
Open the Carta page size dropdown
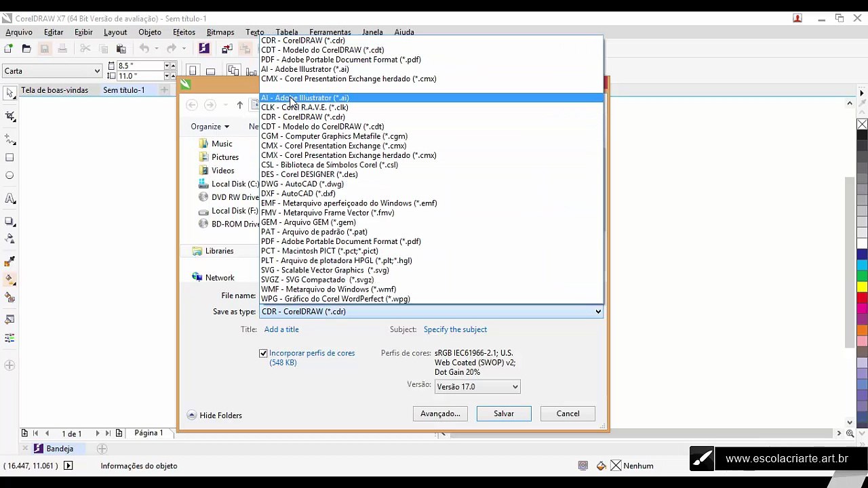(x=52, y=71)
